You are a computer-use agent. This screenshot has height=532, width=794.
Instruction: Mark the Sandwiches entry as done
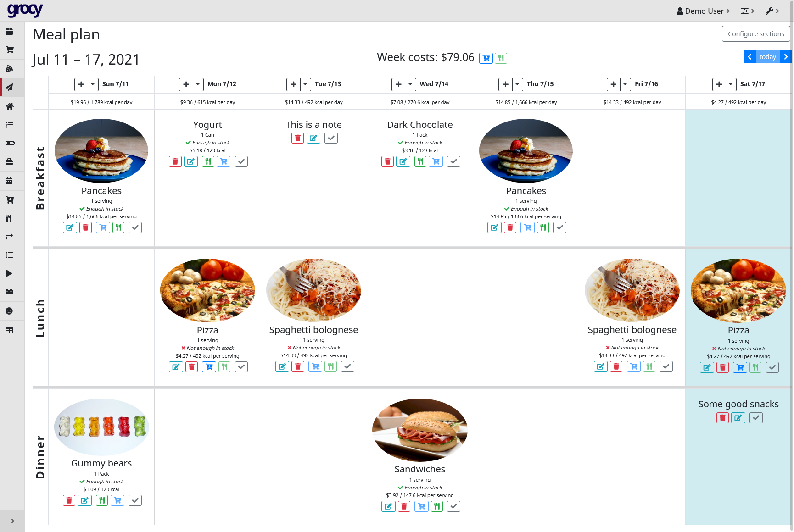453,506
